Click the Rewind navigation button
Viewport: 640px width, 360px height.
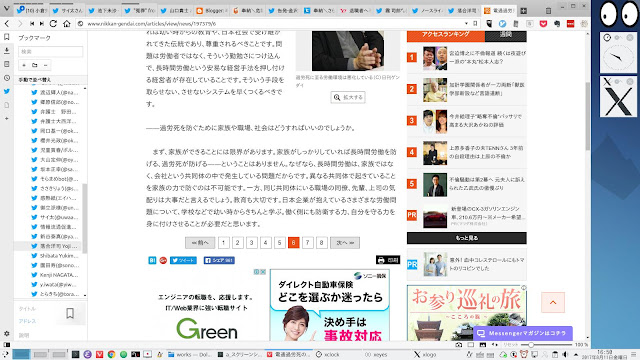(x=32, y=24)
